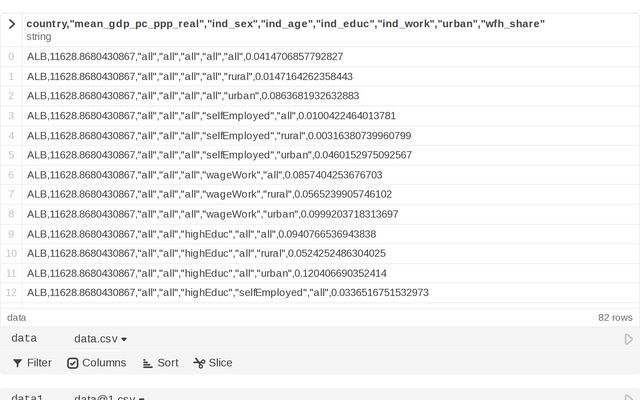The height and width of the screenshot is (400, 640).
Task: Collapse the data table with the chevron
Action: tap(11, 23)
